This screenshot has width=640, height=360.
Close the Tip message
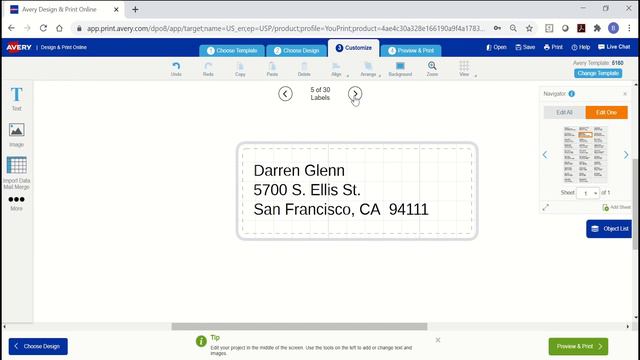pyautogui.click(x=438, y=340)
